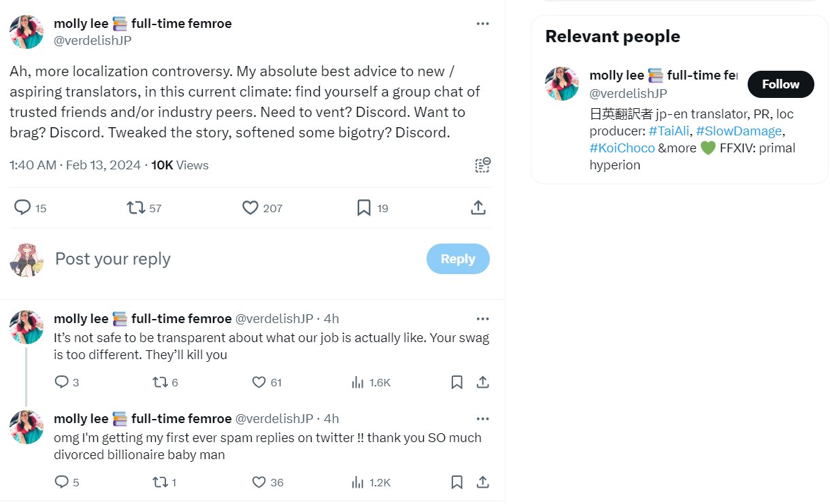Image resolution: width=830 pixels, height=504 pixels.
Task: Share the main tweet via upload icon
Action: (x=478, y=207)
